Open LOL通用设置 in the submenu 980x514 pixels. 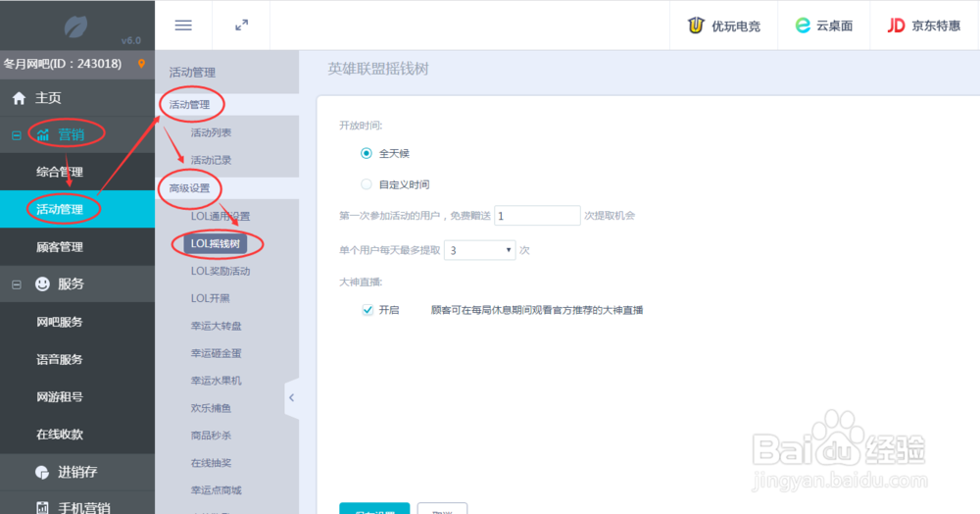point(220,217)
